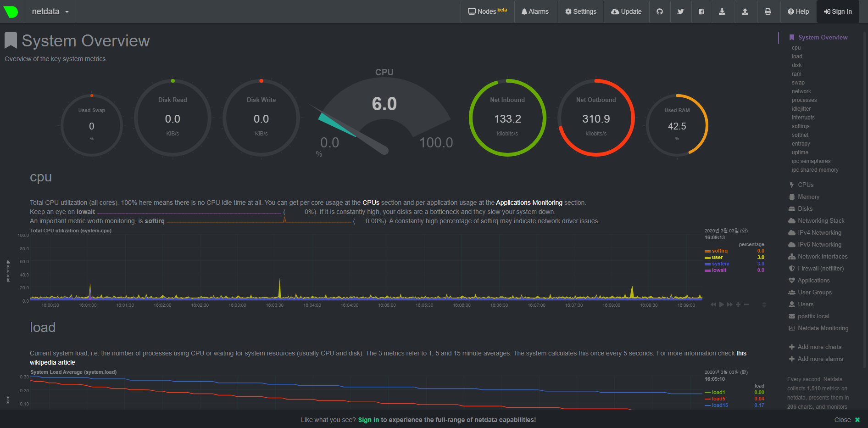
Task: Click the Twitter icon
Action: pos(681,11)
